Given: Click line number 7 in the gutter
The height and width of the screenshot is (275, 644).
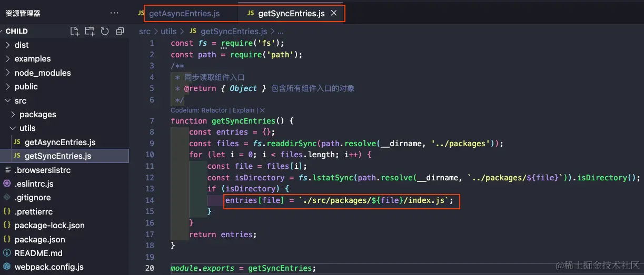Looking at the screenshot, I should click(x=152, y=121).
